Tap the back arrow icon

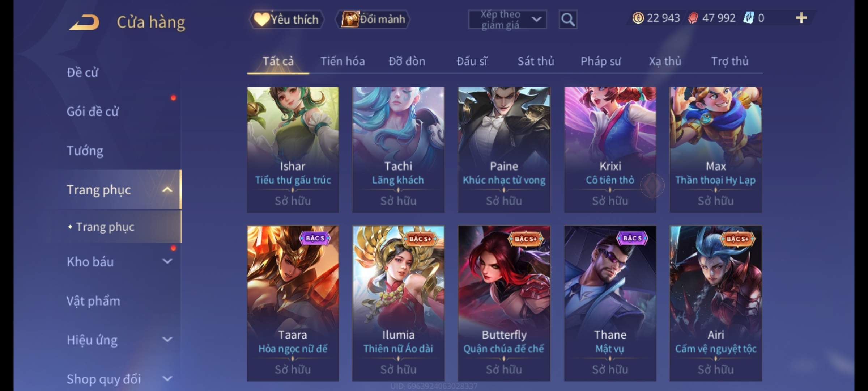point(84,22)
